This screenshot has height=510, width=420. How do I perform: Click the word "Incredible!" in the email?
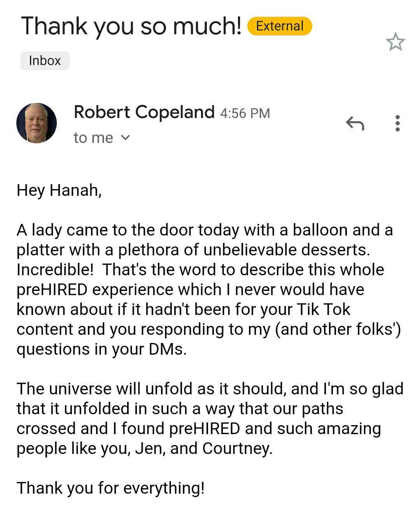click(52, 269)
